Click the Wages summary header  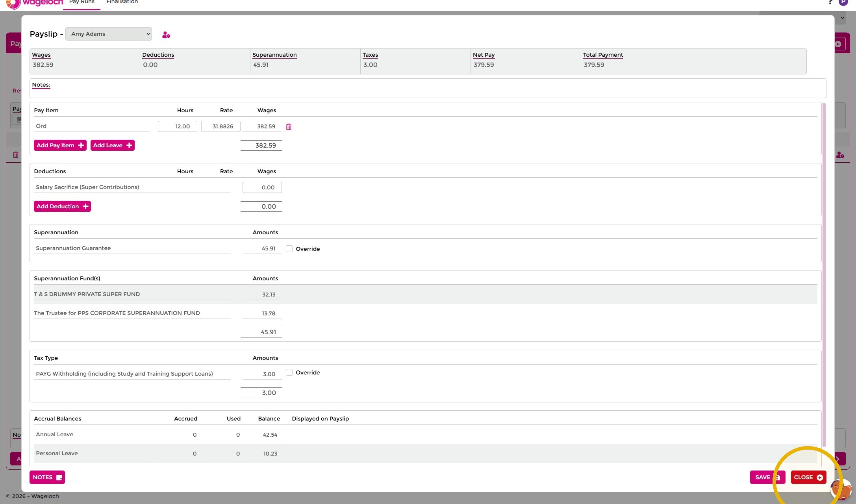[x=41, y=55]
